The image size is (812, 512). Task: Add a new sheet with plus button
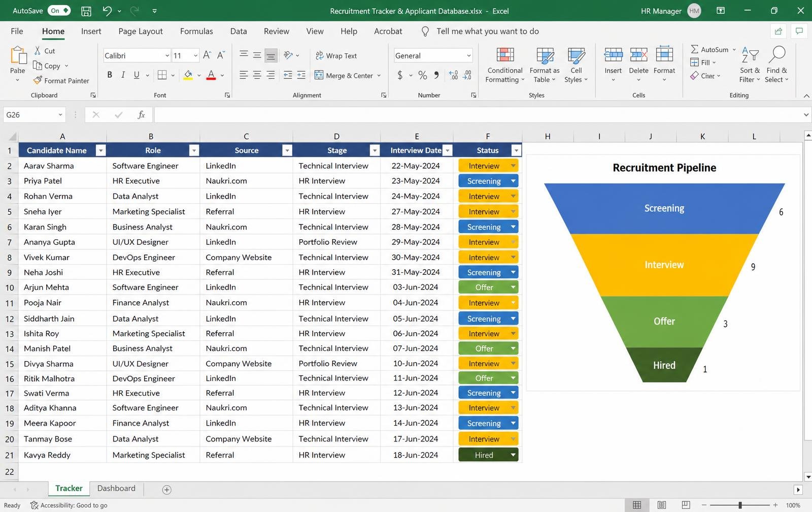point(166,490)
